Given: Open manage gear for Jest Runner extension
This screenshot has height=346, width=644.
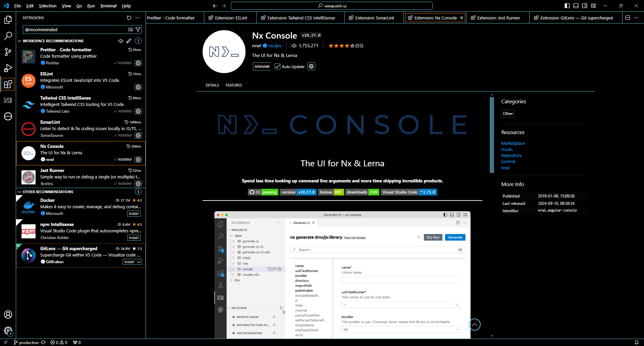Looking at the screenshot, I should (138, 184).
